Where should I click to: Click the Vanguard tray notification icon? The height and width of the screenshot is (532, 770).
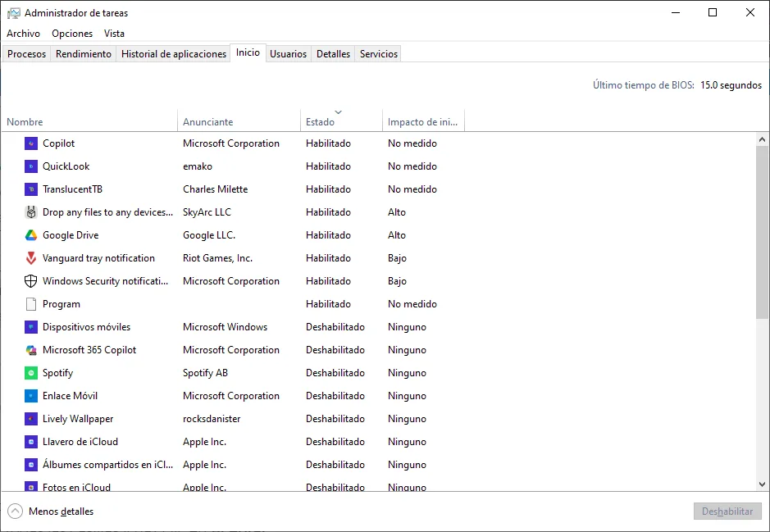click(31, 258)
